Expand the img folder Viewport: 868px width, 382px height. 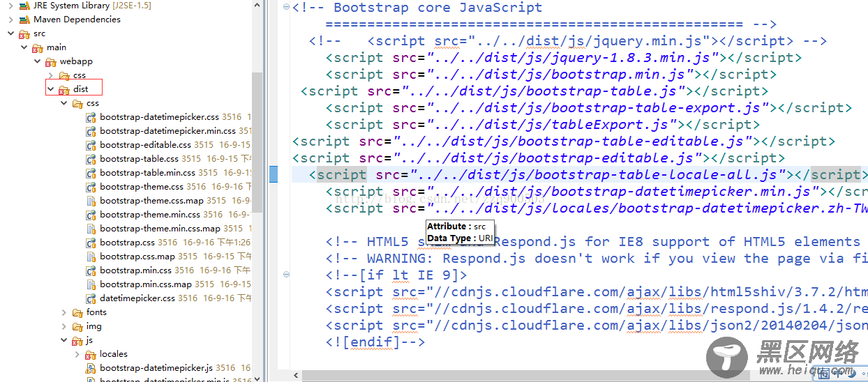[63, 326]
